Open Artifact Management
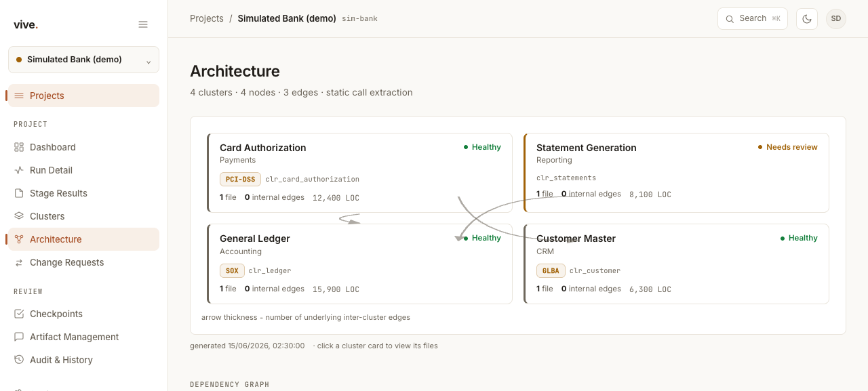The image size is (868, 391). point(83,337)
